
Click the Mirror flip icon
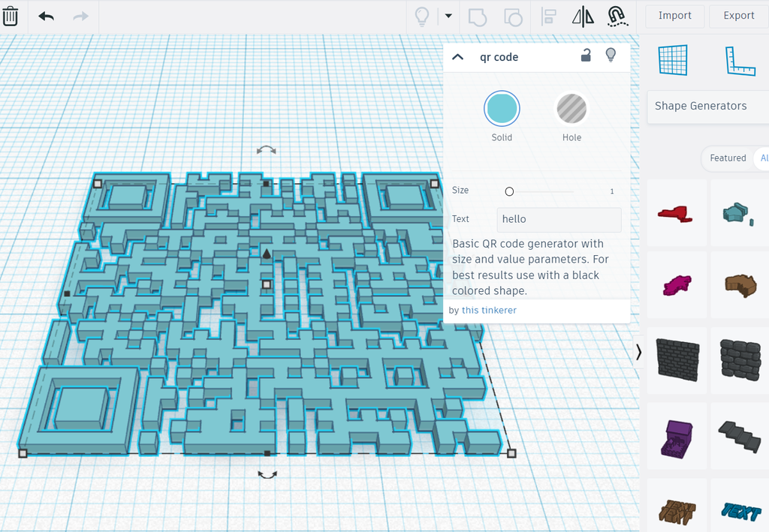coord(584,16)
